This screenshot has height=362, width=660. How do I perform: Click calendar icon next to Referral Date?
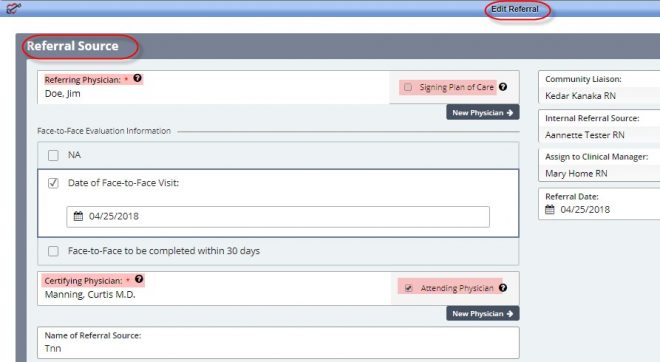(x=550, y=210)
